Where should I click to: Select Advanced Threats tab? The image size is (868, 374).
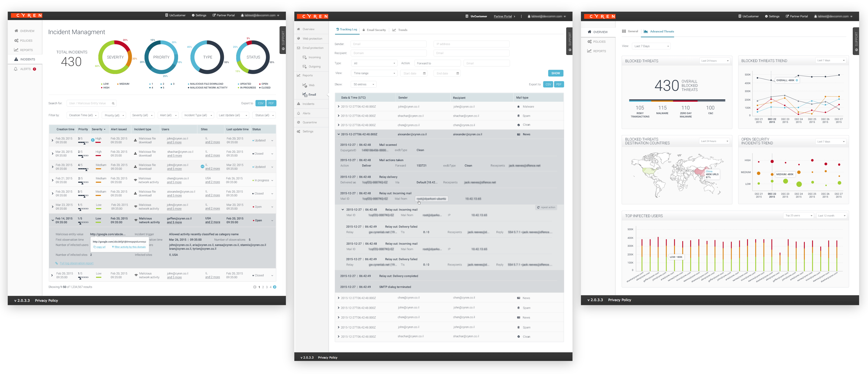(659, 31)
